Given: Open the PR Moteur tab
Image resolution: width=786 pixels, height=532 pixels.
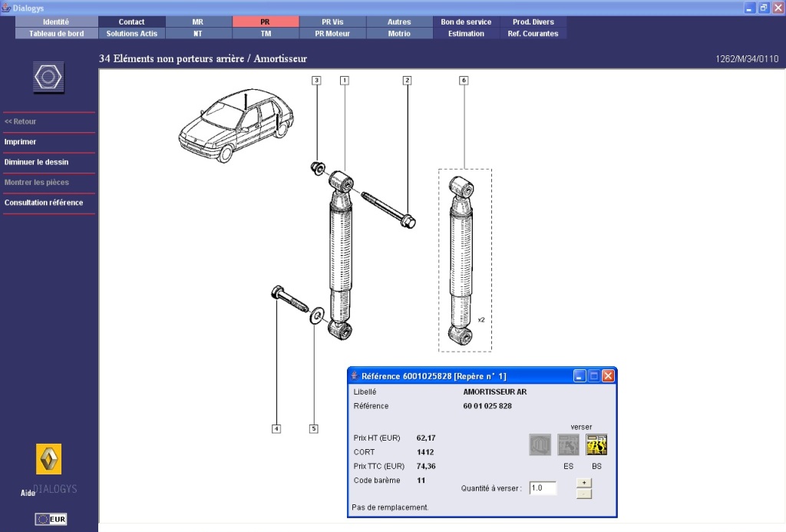Looking at the screenshot, I should pos(332,34).
